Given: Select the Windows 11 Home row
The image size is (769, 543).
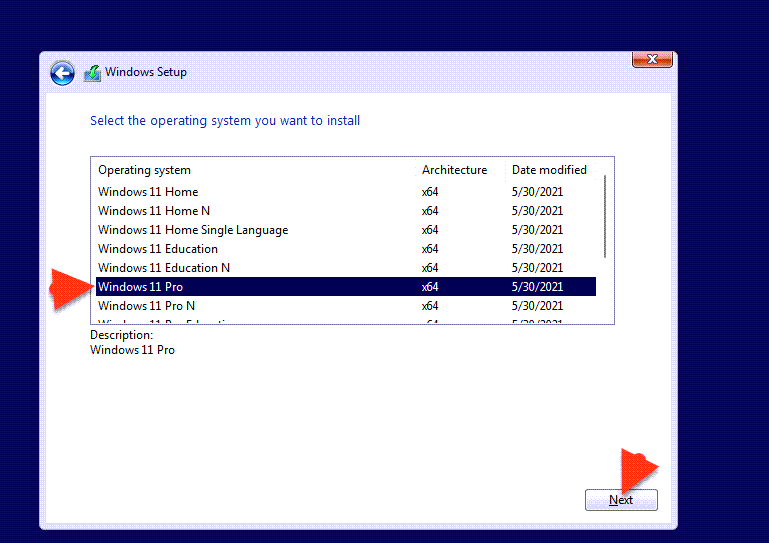Looking at the screenshot, I should coord(346,192).
